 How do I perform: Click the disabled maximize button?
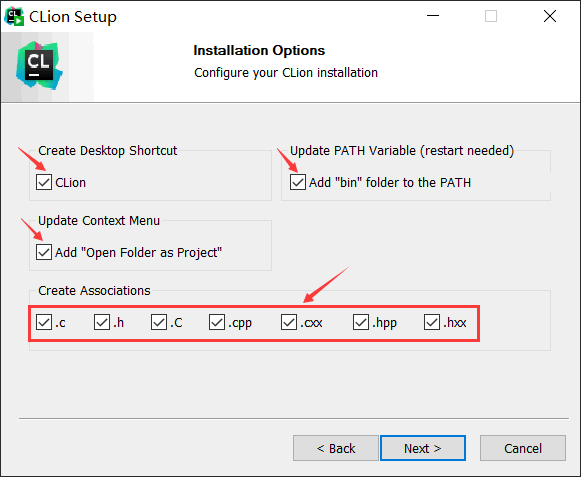[491, 16]
